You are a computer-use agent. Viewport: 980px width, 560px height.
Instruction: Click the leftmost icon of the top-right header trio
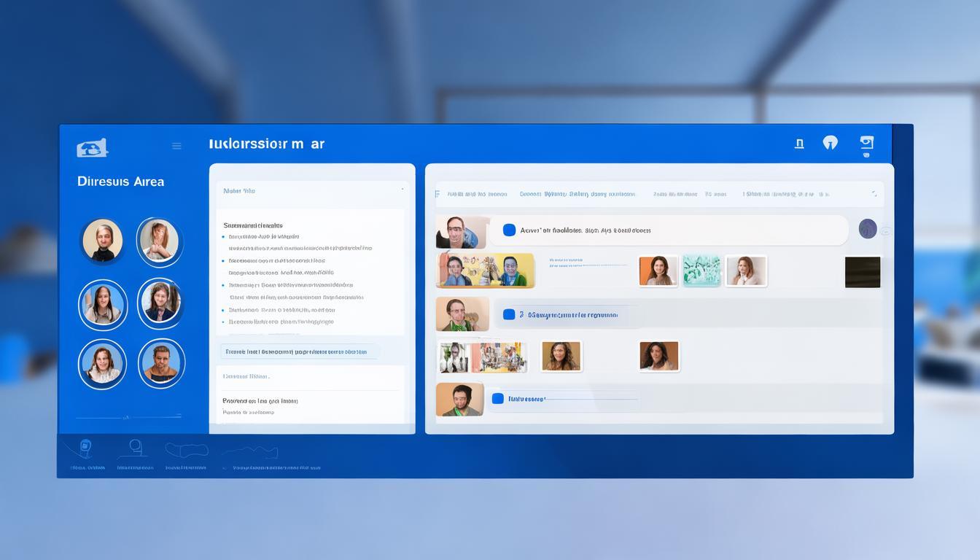[799, 144]
